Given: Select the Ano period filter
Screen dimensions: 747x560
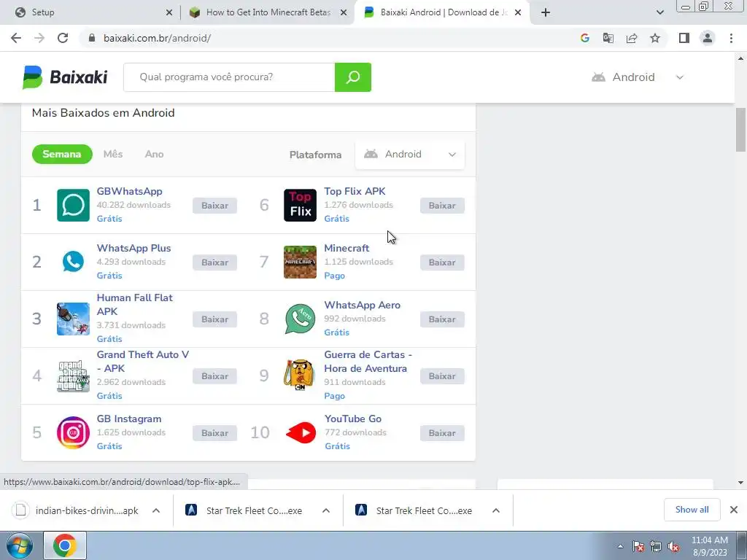Looking at the screenshot, I should click(155, 155).
